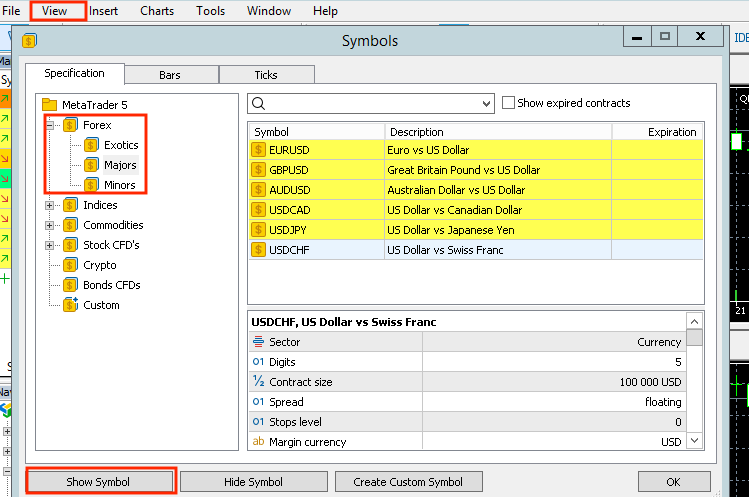Click the MetaTrader 5 root folder icon
Viewport: 749px width, 497px height.
tap(49, 104)
